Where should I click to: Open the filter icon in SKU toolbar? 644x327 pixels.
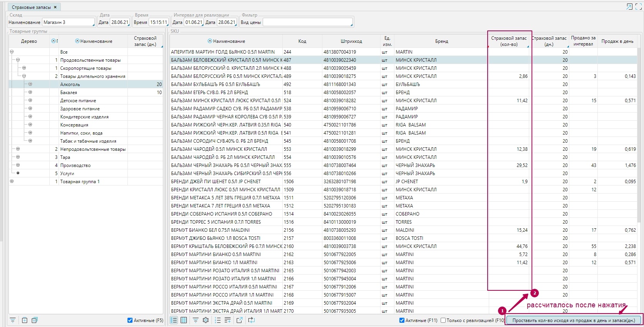coord(196,320)
